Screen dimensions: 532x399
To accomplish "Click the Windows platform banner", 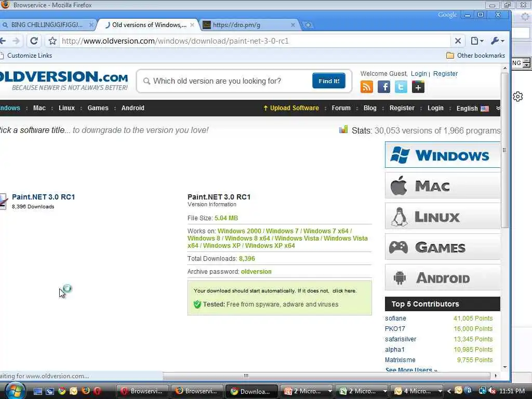I will tap(443, 155).
